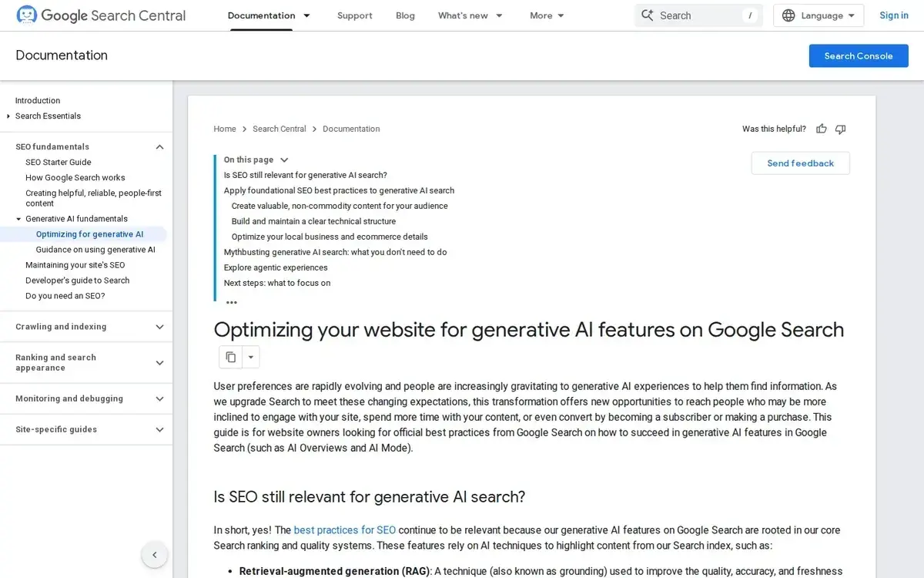Click the thumbs down not helpful icon
The height and width of the screenshot is (578, 924).
(841, 129)
